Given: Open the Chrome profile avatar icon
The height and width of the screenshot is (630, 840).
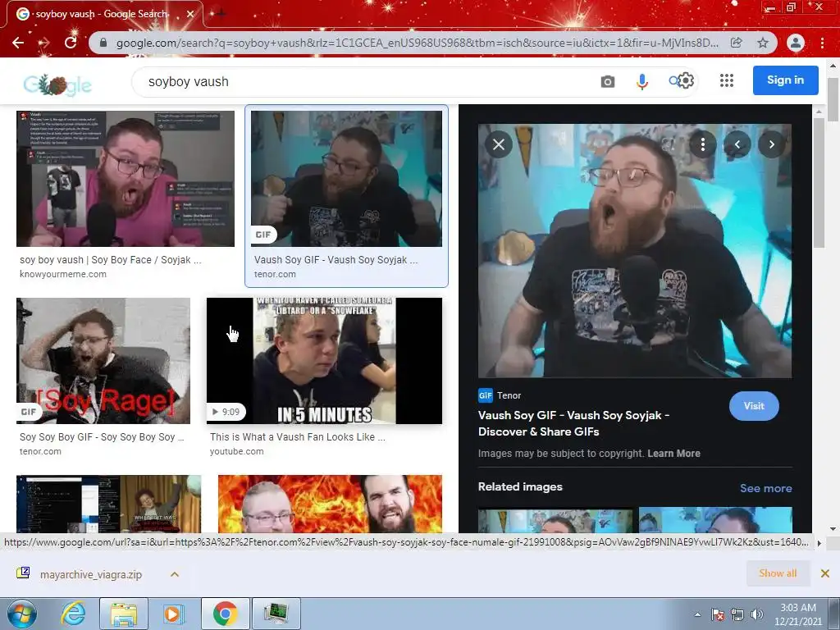Looking at the screenshot, I should (x=796, y=43).
